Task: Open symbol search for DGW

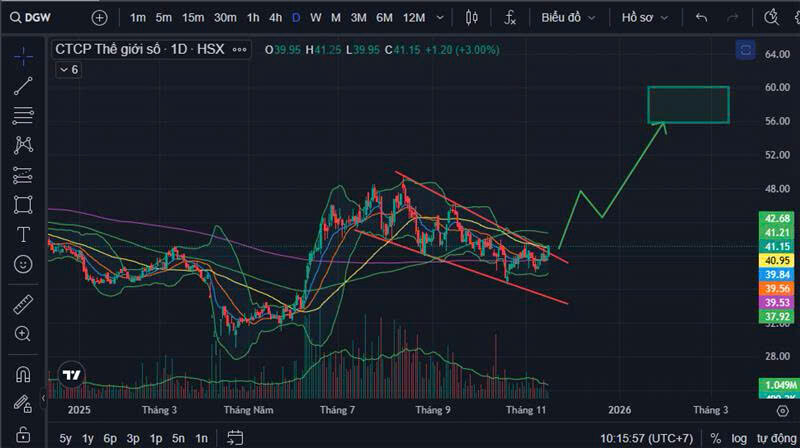Action: (x=31, y=18)
